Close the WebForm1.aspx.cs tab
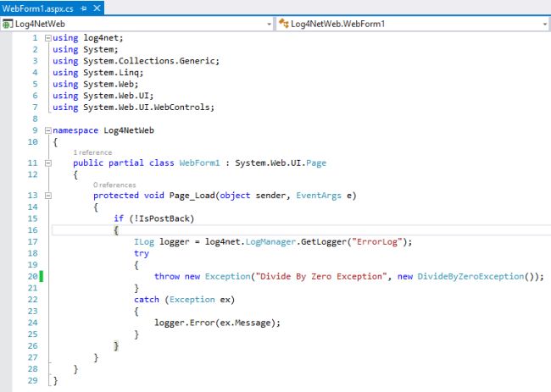 tap(97, 8)
